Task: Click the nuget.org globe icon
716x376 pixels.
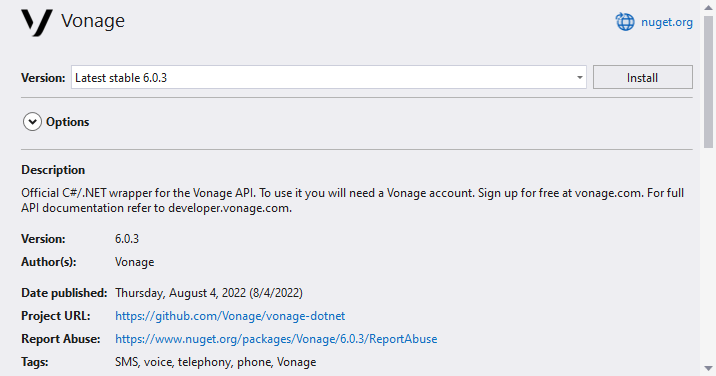Action: pyautogui.click(x=625, y=22)
